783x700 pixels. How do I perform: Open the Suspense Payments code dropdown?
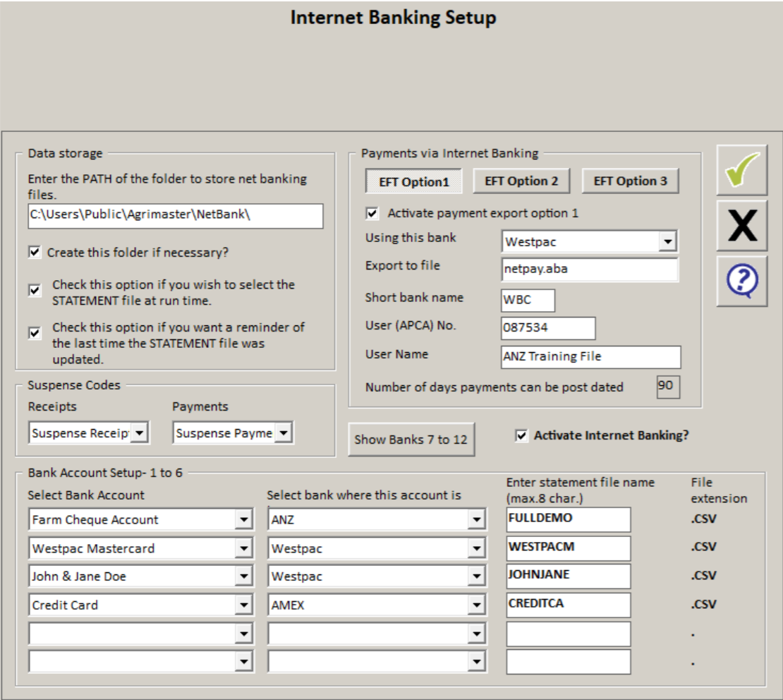coord(284,433)
